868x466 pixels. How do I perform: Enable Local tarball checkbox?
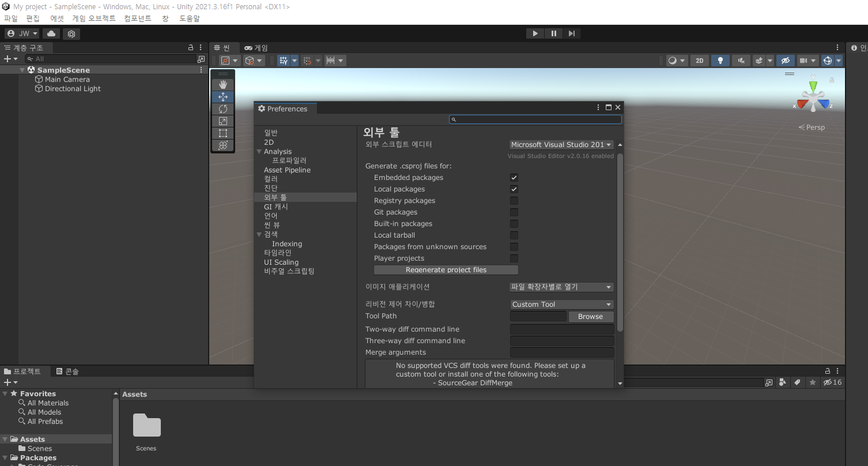click(x=514, y=235)
